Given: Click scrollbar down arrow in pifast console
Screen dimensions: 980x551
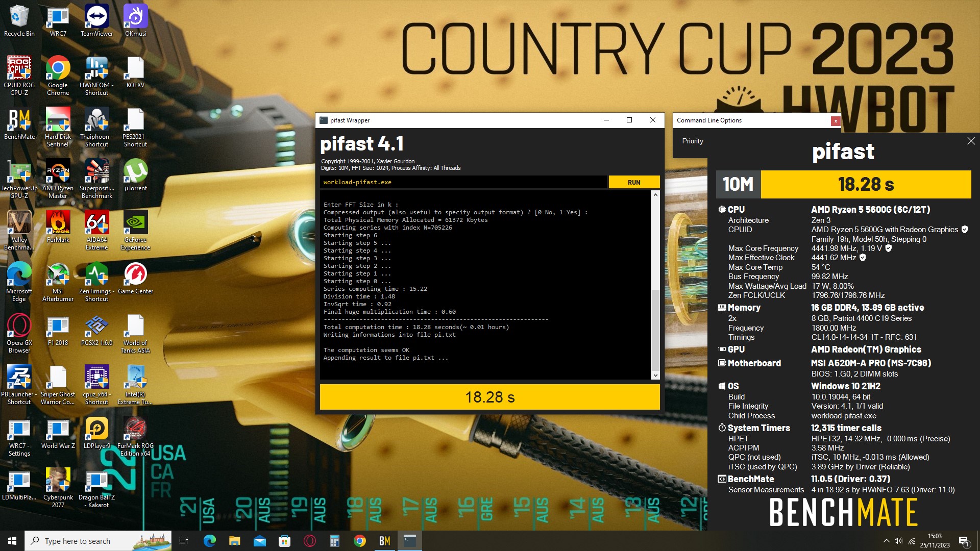Looking at the screenshot, I should tap(655, 375).
